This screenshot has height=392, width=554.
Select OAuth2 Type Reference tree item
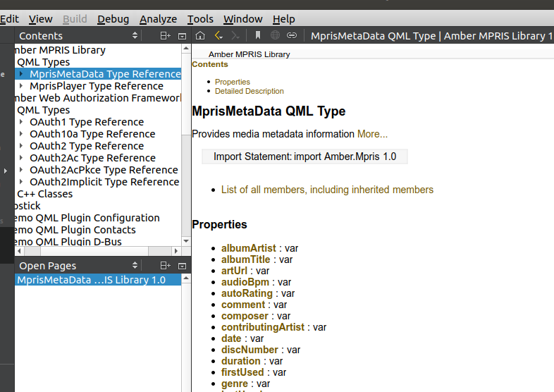[x=87, y=146]
